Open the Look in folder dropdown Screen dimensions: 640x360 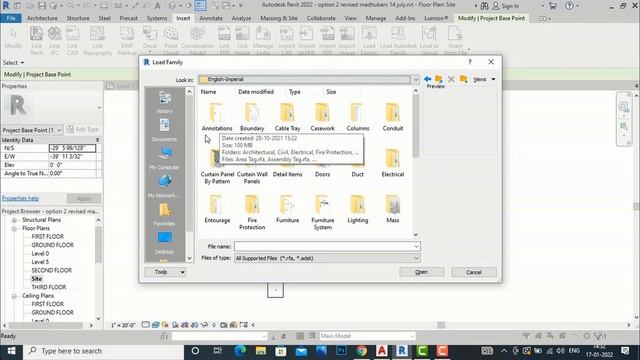[x=416, y=79]
